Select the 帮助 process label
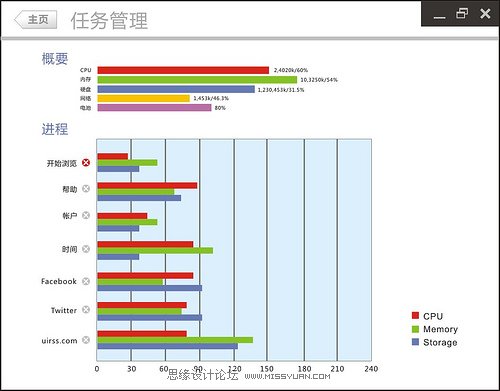 (x=69, y=189)
